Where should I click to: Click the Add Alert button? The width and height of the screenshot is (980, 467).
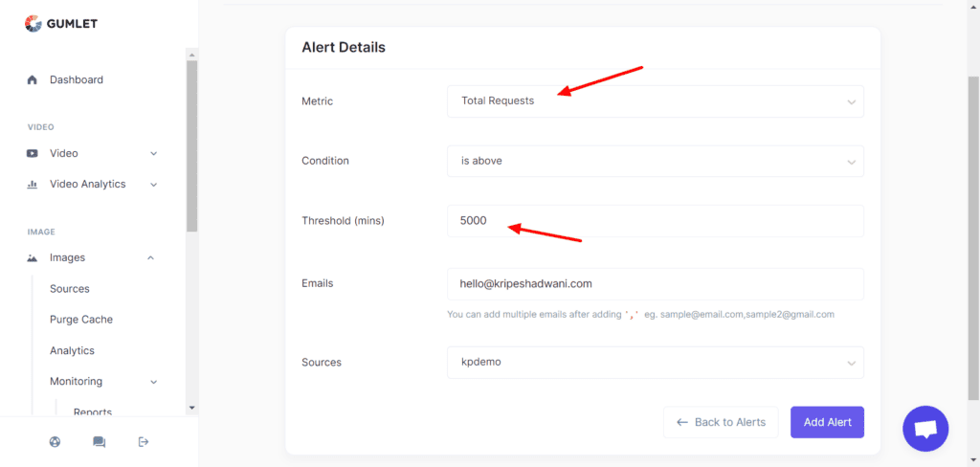pos(827,422)
